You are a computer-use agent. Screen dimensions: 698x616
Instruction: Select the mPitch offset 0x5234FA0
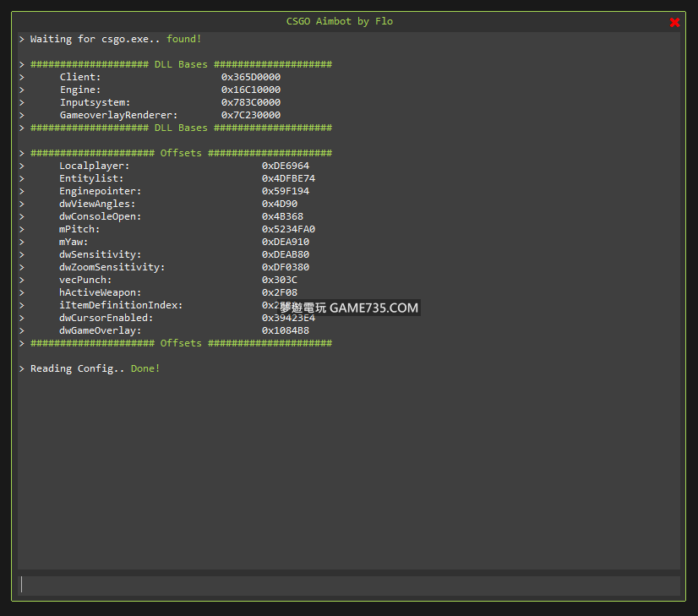pos(288,229)
